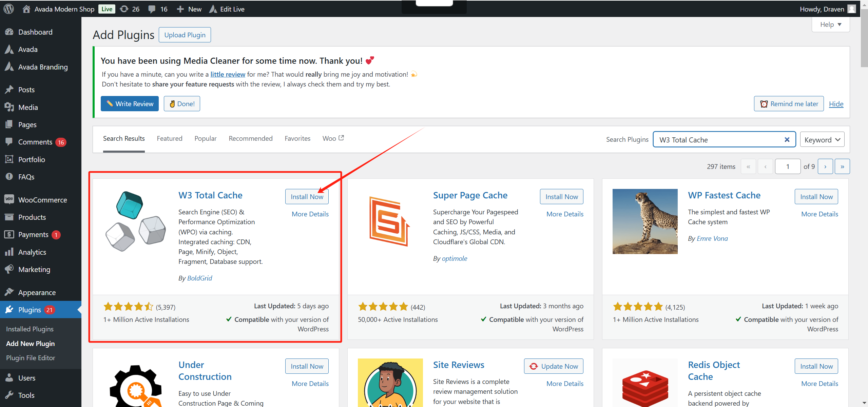Open Analytics from the sidebar
Image resolution: width=868 pixels, height=407 pixels.
(x=32, y=252)
